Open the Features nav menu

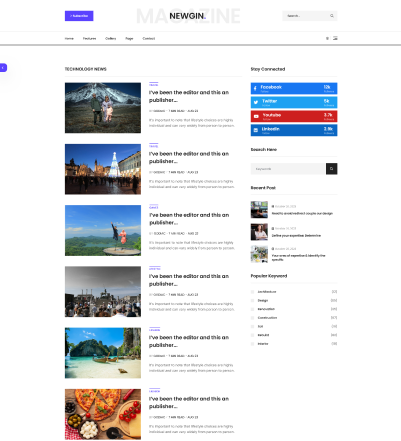point(89,39)
